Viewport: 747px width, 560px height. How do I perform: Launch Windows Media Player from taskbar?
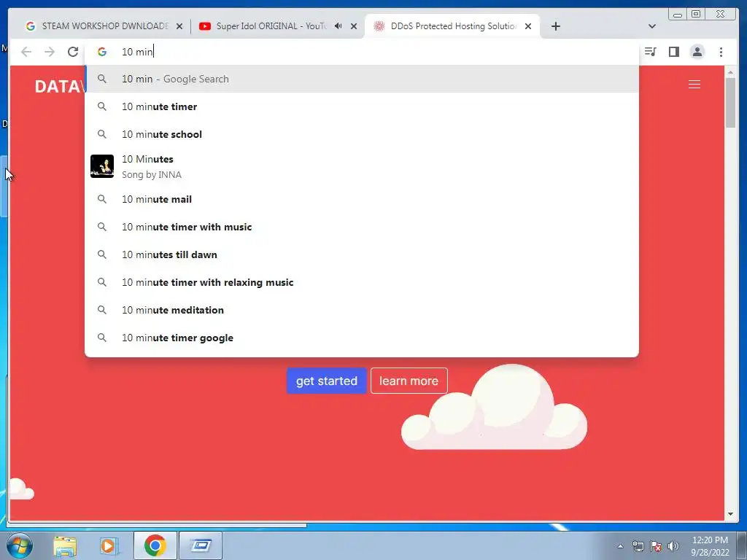pyautogui.click(x=108, y=545)
